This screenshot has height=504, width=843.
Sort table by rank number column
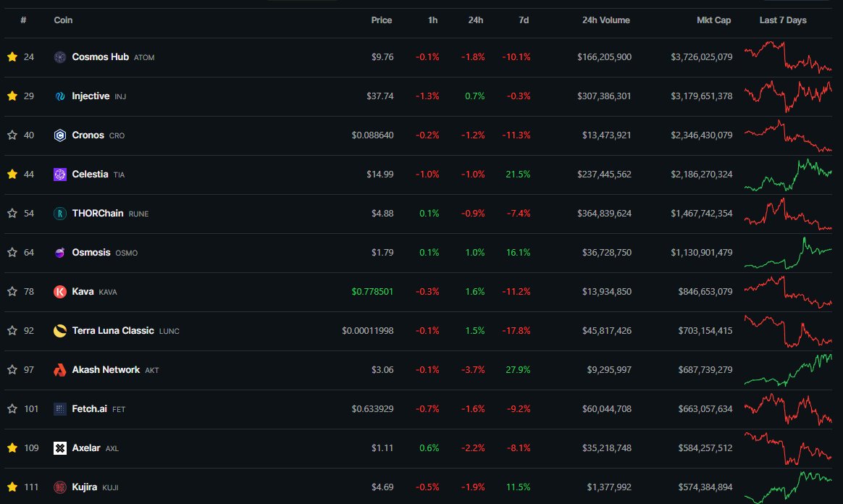[x=23, y=20]
